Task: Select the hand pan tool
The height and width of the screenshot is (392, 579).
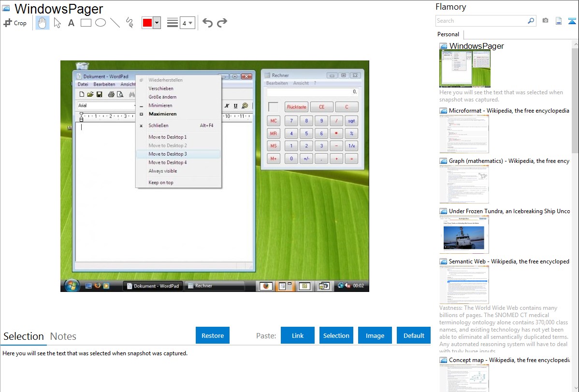Action: point(43,23)
